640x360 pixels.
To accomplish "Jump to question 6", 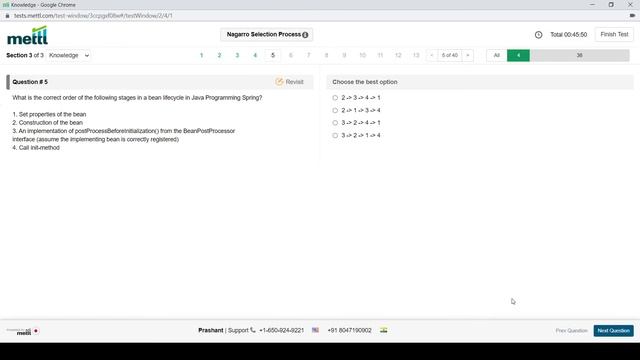I will click(291, 55).
